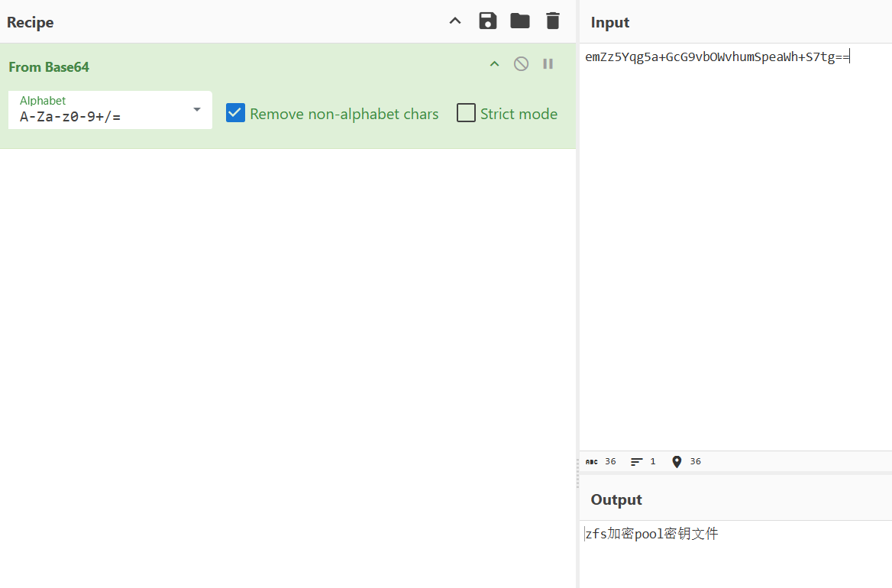Open the Alphabet dropdown

[x=197, y=110]
